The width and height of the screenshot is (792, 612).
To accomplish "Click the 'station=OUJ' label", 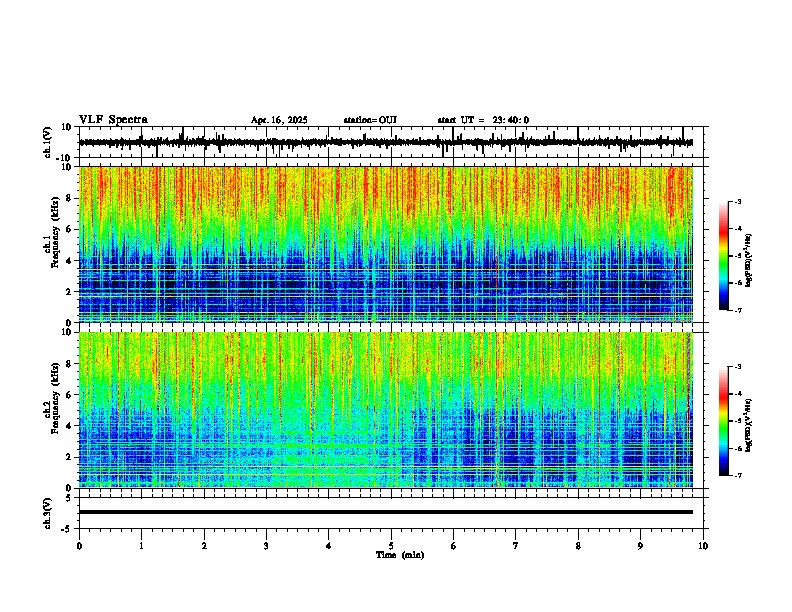I will point(370,120).
